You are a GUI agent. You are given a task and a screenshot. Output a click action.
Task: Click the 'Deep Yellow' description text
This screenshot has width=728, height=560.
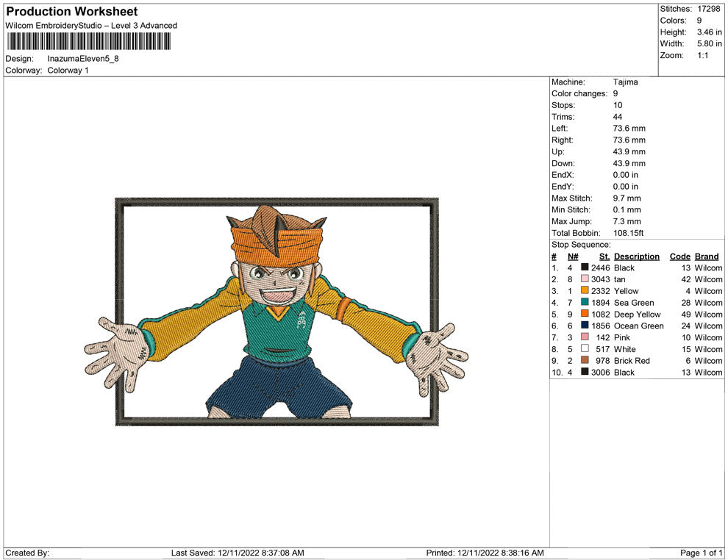(637, 314)
